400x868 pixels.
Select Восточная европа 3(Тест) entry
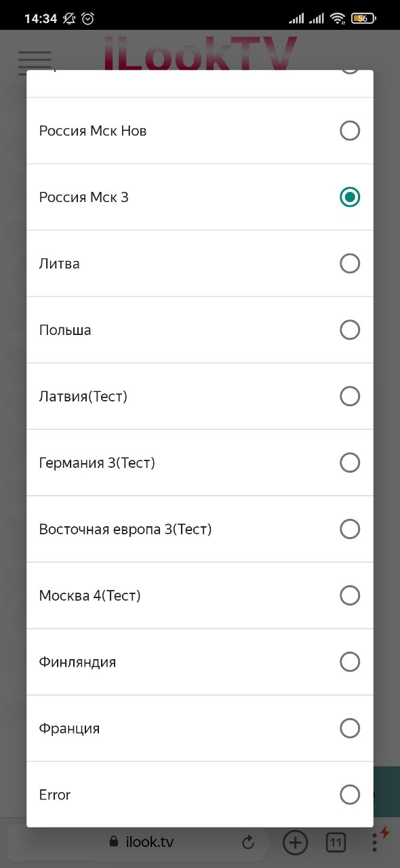pos(200,530)
